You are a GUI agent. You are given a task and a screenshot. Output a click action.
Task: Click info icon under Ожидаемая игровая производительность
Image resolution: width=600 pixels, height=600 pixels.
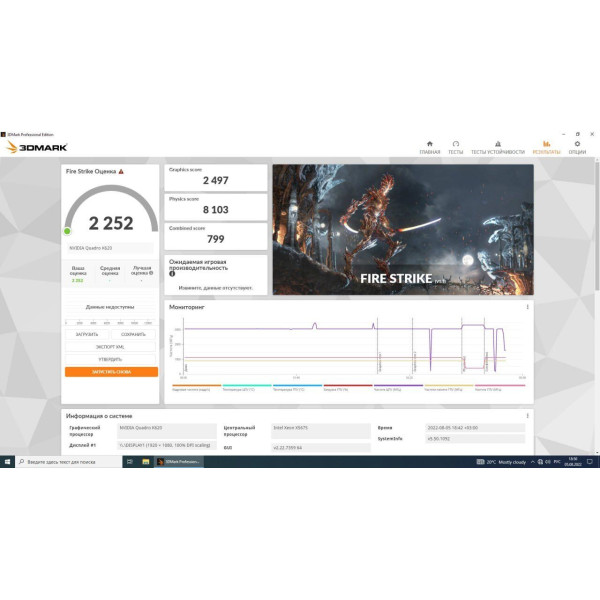(172, 274)
